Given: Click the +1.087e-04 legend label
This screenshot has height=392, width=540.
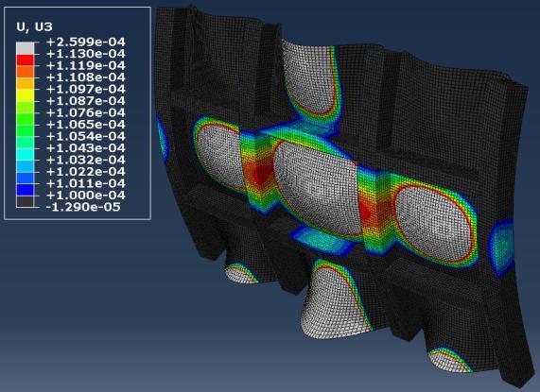Looking at the screenshot, I should tap(85, 101).
